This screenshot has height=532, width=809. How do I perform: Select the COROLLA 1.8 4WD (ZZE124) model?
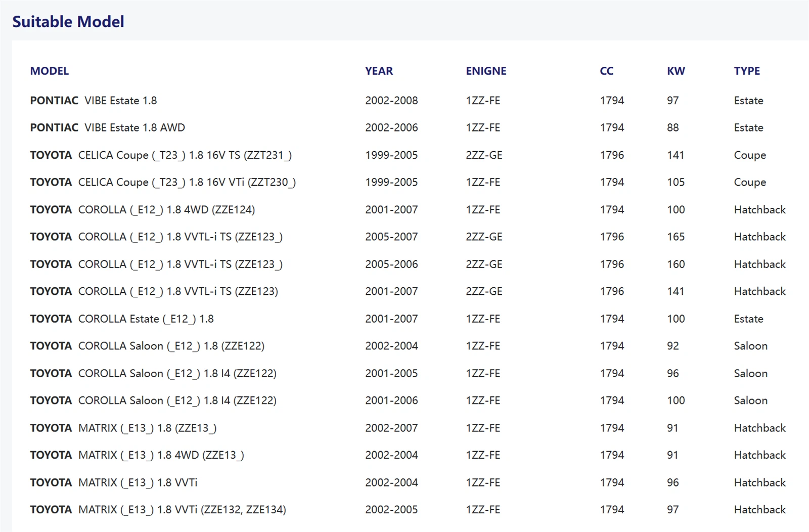tap(143, 210)
